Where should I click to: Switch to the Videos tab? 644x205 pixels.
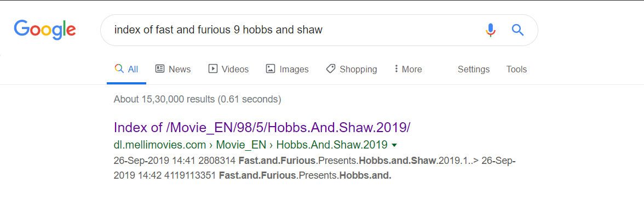click(x=228, y=69)
